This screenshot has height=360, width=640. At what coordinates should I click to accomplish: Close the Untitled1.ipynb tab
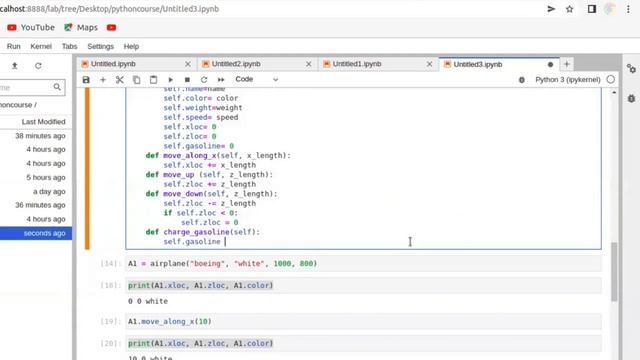pyautogui.click(x=429, y=64)
